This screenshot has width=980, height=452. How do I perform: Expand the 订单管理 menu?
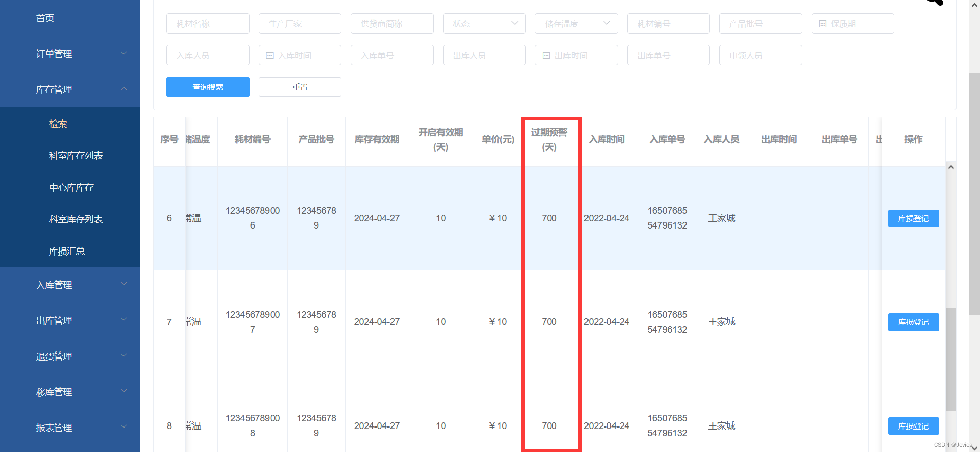[70, 54]
